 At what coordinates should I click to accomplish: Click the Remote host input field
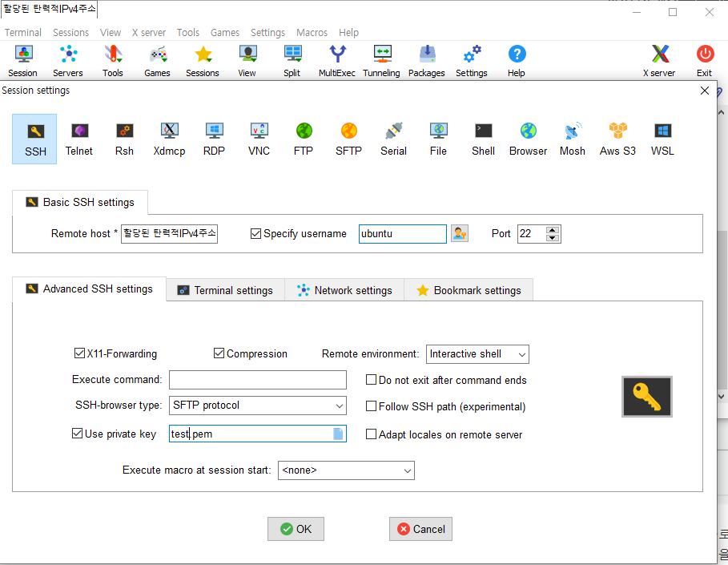170,234
